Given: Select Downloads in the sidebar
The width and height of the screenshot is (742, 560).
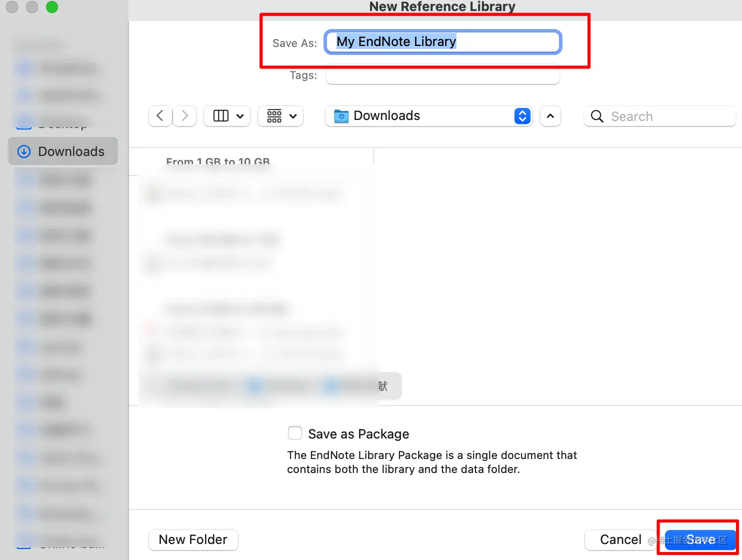Looking at the screenshot, I should click(x=63, y=151).
